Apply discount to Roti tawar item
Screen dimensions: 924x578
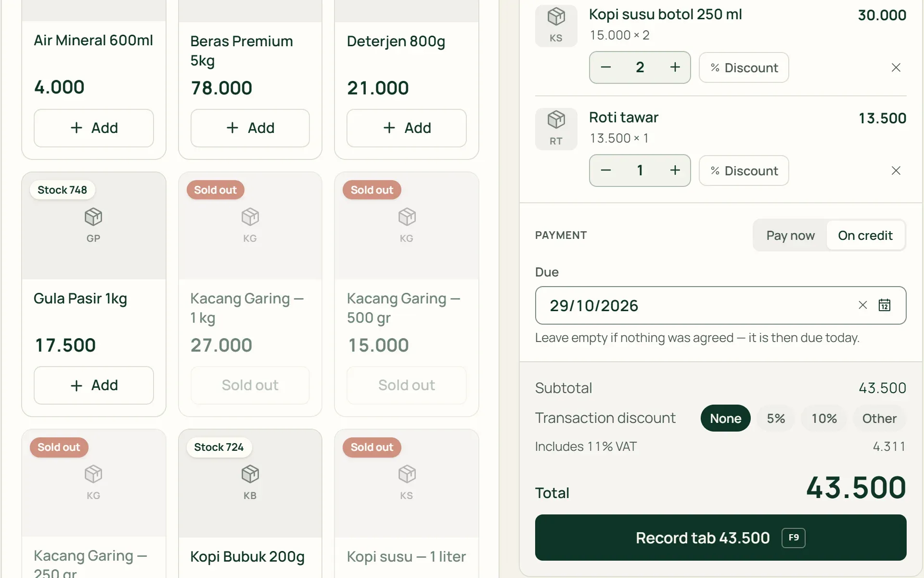[744, 171]
